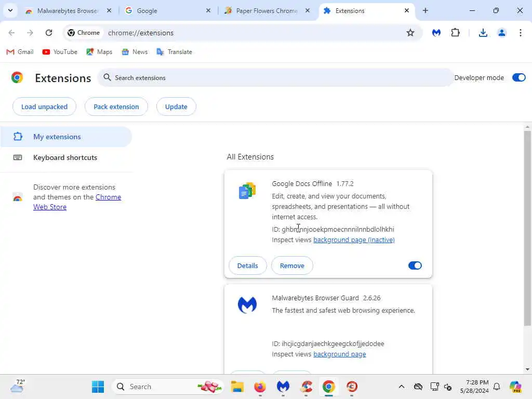Open background page (inactive) link
Viewport: 532px width, 399px height.
point(354,240)
